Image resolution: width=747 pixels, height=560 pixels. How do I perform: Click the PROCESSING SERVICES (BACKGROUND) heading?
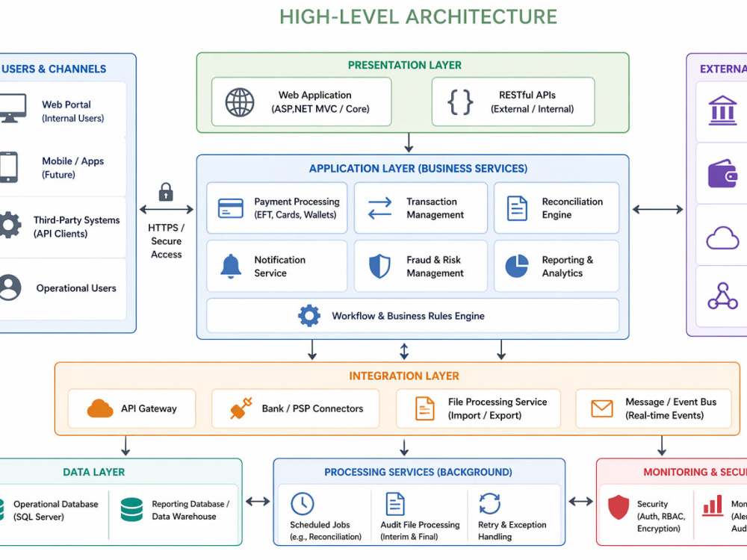tap(418, 472)
